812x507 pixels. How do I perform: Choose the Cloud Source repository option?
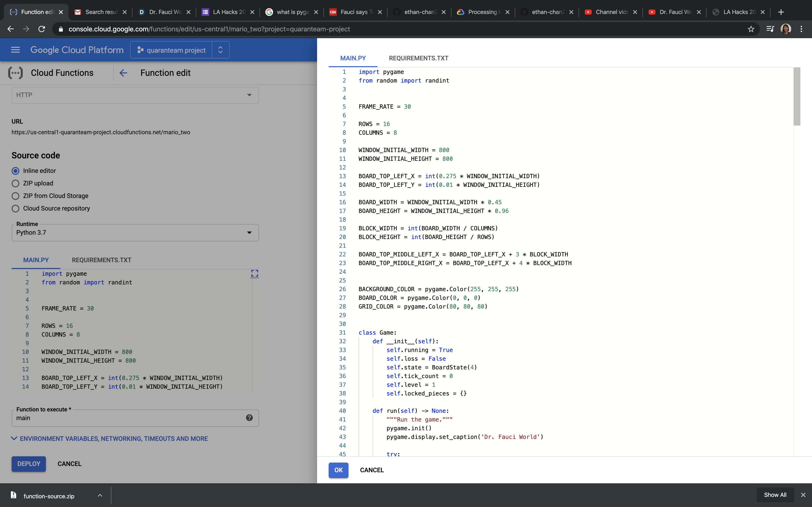coord(15,209)
